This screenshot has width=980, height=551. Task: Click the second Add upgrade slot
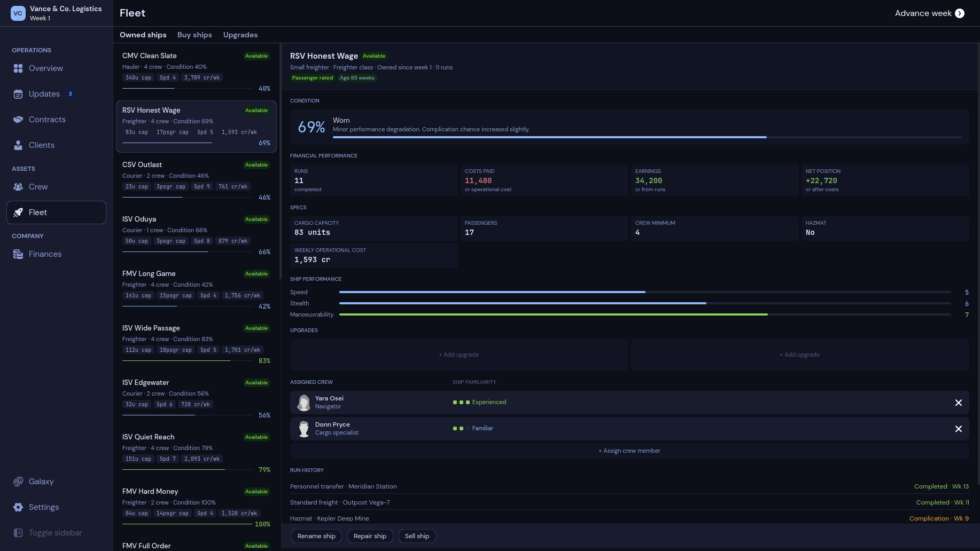[799, 355]
